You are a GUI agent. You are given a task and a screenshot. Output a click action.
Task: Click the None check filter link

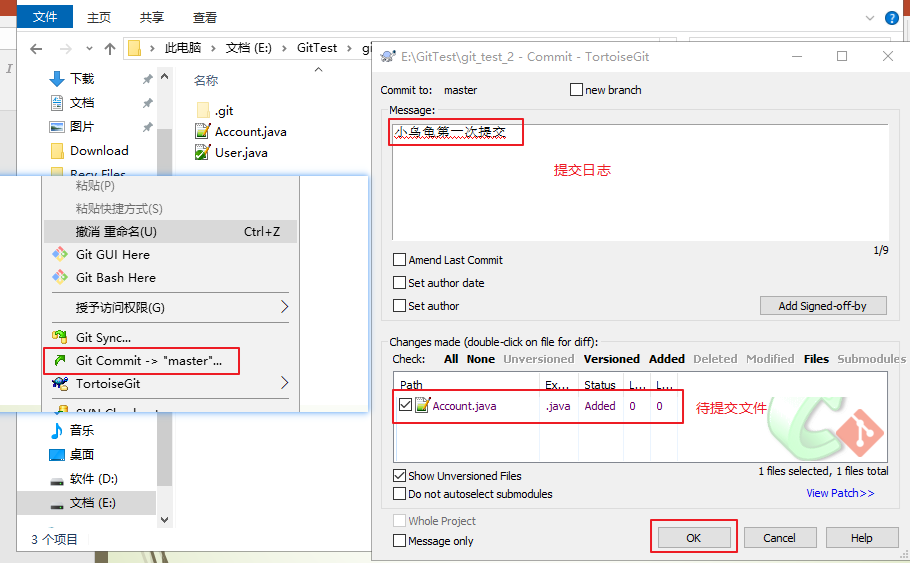pyautogui.click(x=481, y=359)
